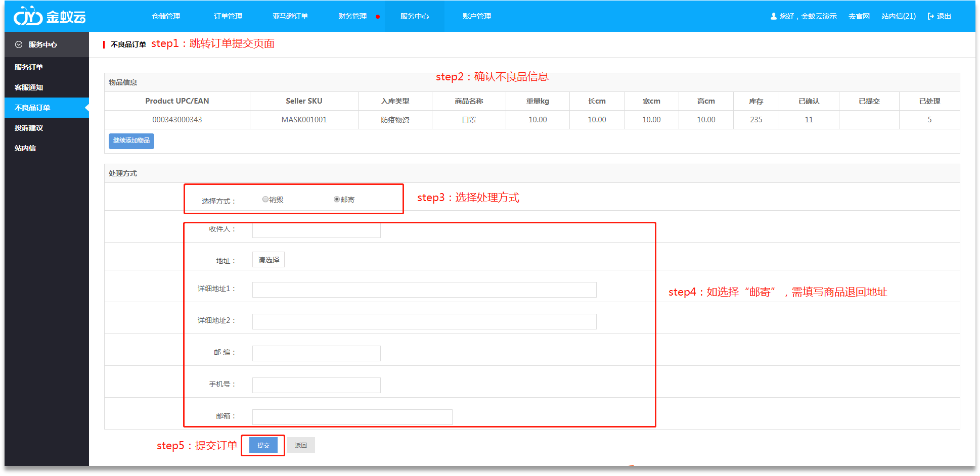Open 站内信(21) messages link
The width and height of the screenshot is (980, 476).
[x=899, y=16]
